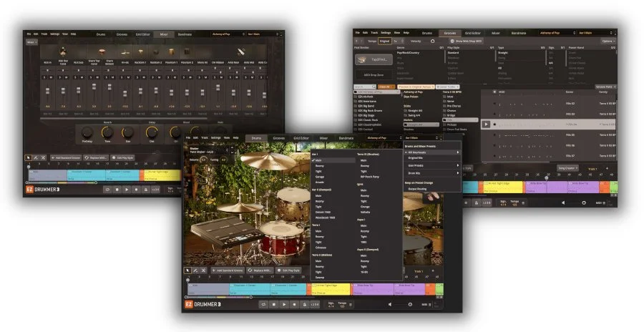
Task: Open the Options dropdown in the Grooves window
Action: (x=608, y=41)
